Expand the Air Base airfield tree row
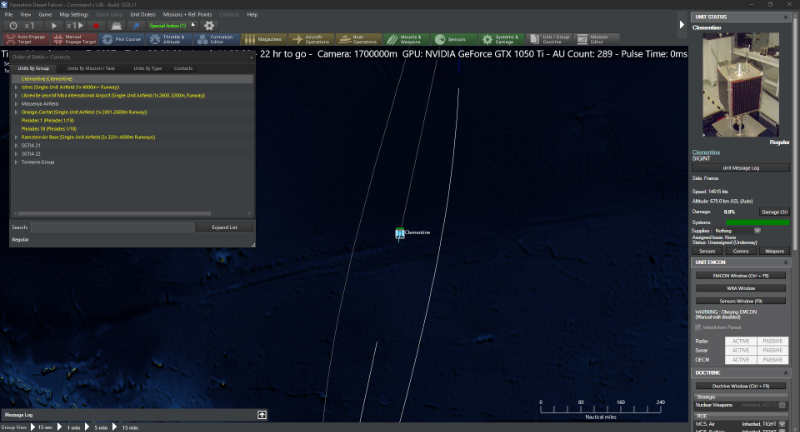This screenshot has height=432, width=800. [x=16, y=137]
